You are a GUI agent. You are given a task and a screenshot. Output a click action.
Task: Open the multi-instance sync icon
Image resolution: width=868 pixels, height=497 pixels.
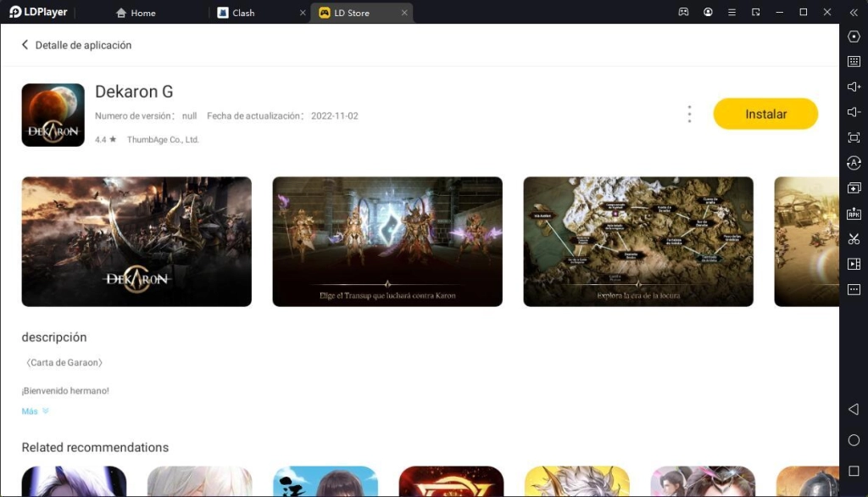854,188
